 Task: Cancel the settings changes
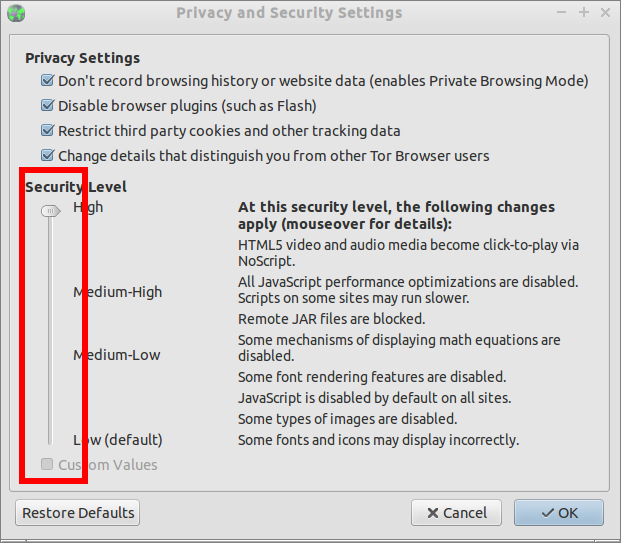[x=456, y=513]
